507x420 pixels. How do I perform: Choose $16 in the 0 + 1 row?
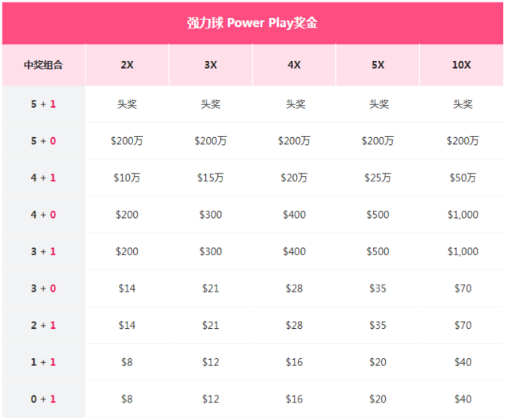coord(294,399)
